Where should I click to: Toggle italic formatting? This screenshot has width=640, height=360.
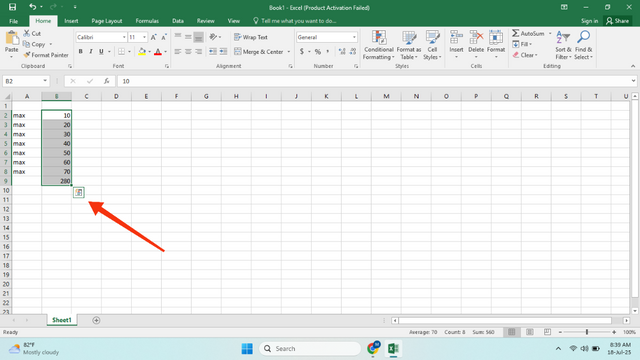pyautogui.click(x=91, y=51)
